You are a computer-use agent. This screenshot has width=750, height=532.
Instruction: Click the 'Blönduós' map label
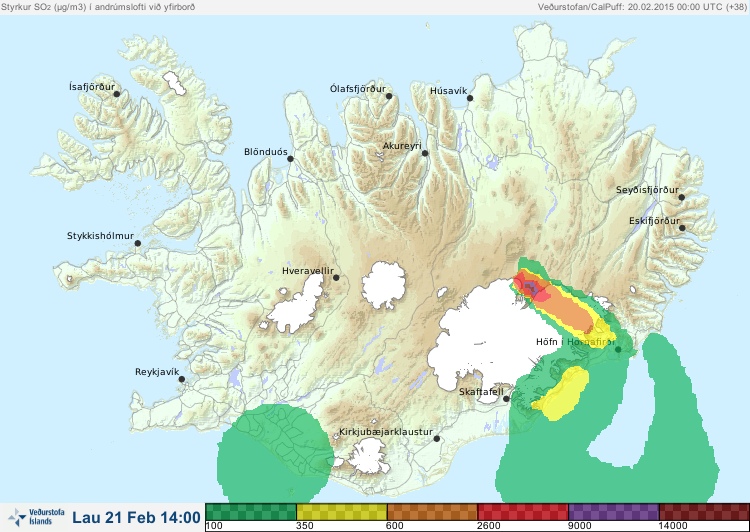[x=266, y=152]
